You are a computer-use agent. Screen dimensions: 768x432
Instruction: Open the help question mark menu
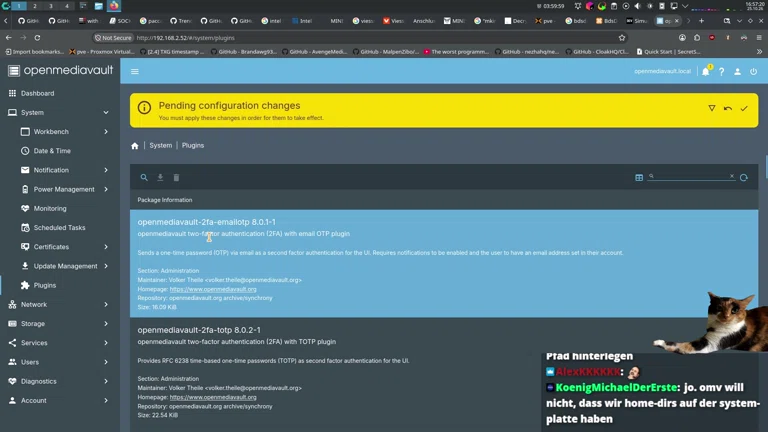pos(721,72)
